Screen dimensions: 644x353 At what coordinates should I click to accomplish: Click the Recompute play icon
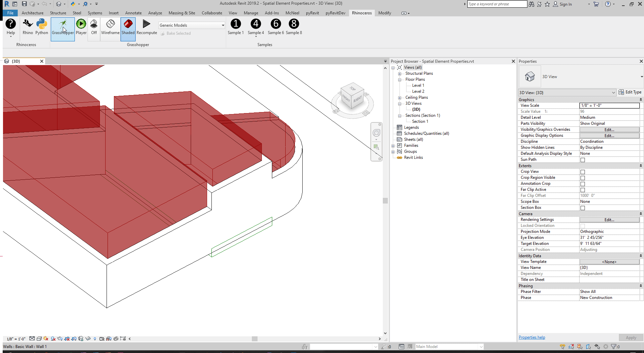pyautogui.click(x=146, y=24)
